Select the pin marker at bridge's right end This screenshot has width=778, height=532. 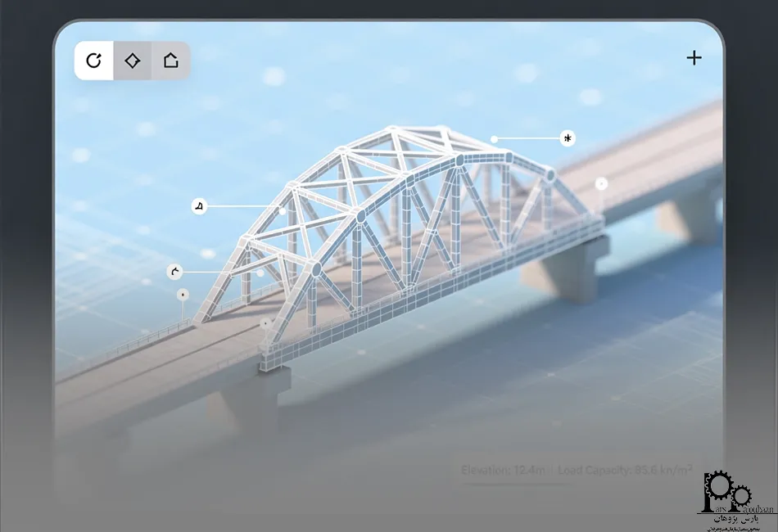[601, 184]
